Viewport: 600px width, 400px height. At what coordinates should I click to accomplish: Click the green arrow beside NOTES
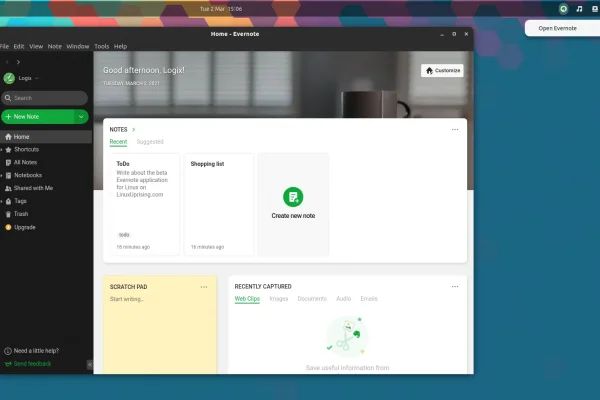coord(134,130)
